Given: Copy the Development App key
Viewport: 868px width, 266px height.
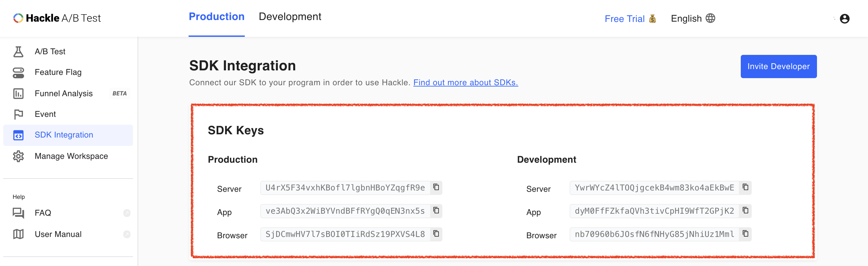Looking at the screenshot, I should coord(745,210).
